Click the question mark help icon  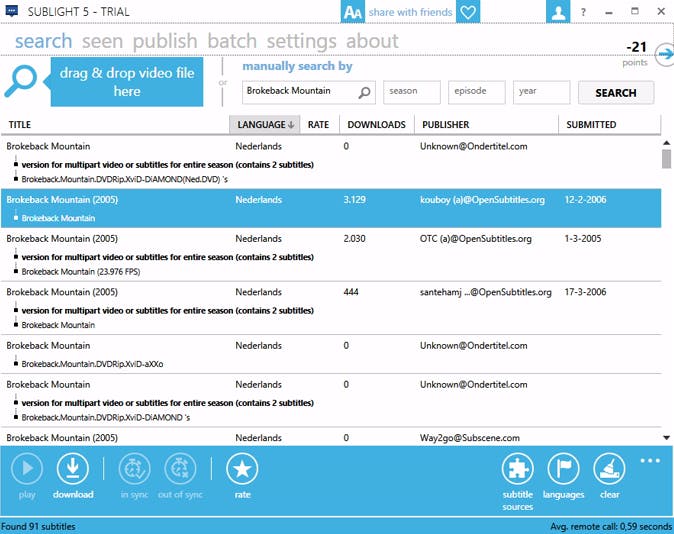(583, 12)
